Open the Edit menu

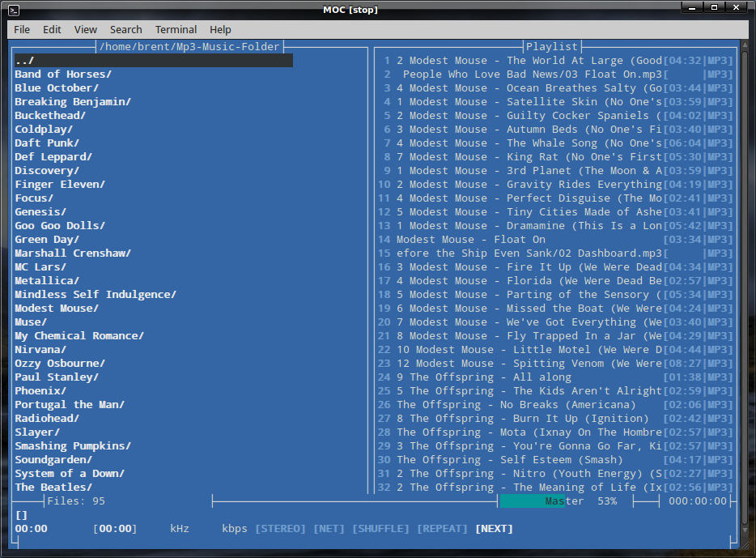(x=52, y=30)
